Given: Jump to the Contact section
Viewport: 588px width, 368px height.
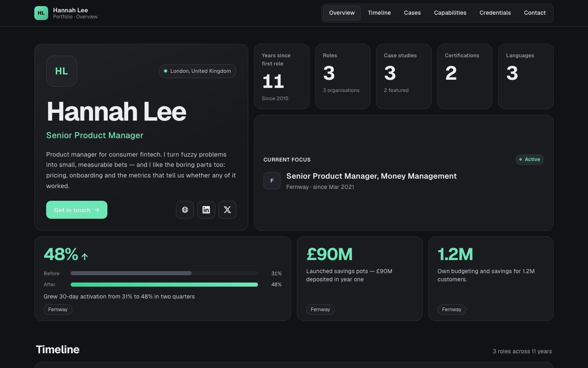Looking at the screenshot, I should (x=535, y=13).
